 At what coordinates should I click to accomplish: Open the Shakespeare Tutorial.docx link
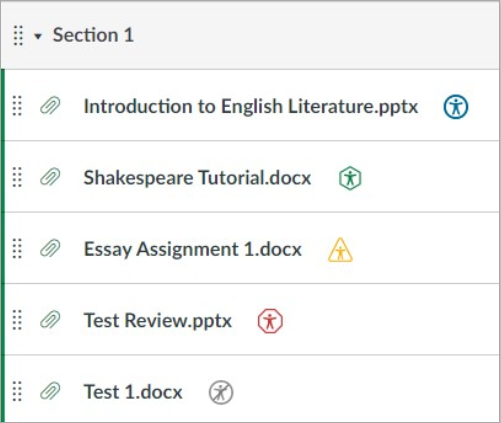point(197,178)
